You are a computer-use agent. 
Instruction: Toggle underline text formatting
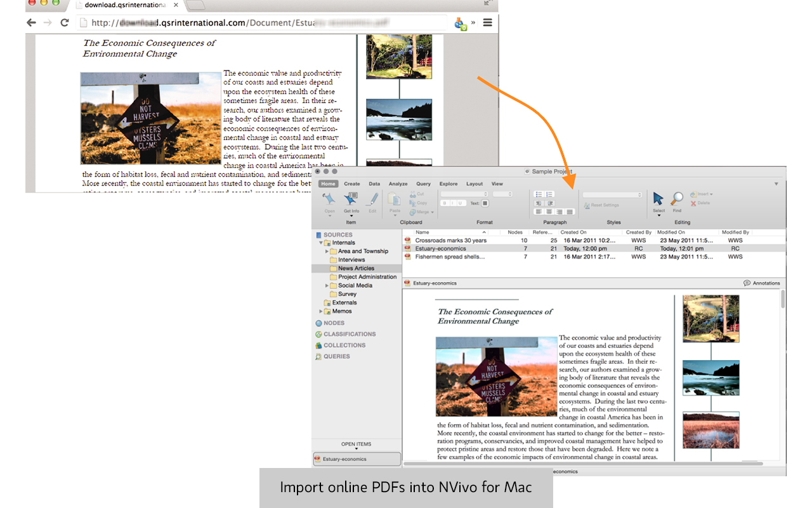461,203
